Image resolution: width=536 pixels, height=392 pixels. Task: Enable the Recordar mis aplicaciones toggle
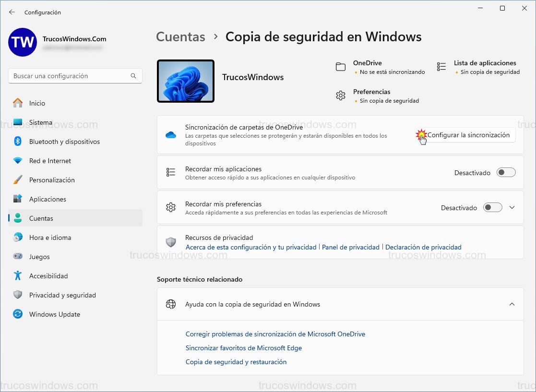tap(506, 172)
